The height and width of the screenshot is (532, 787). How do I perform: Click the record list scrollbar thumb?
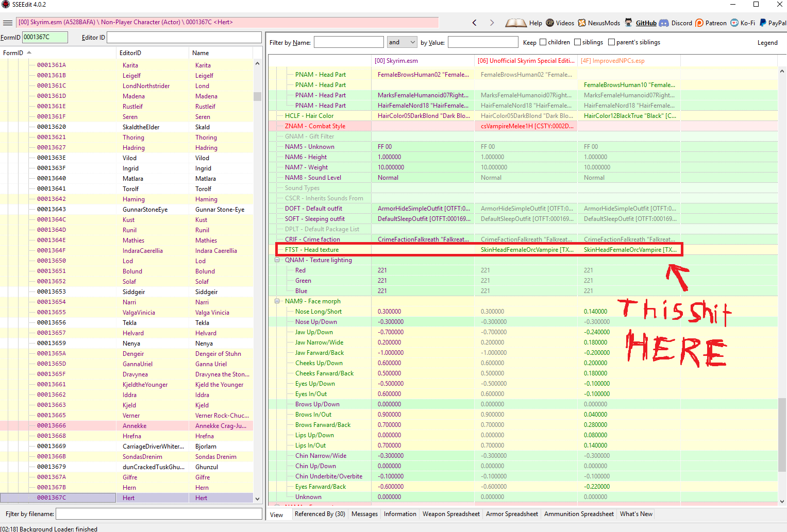coord(257,96)
